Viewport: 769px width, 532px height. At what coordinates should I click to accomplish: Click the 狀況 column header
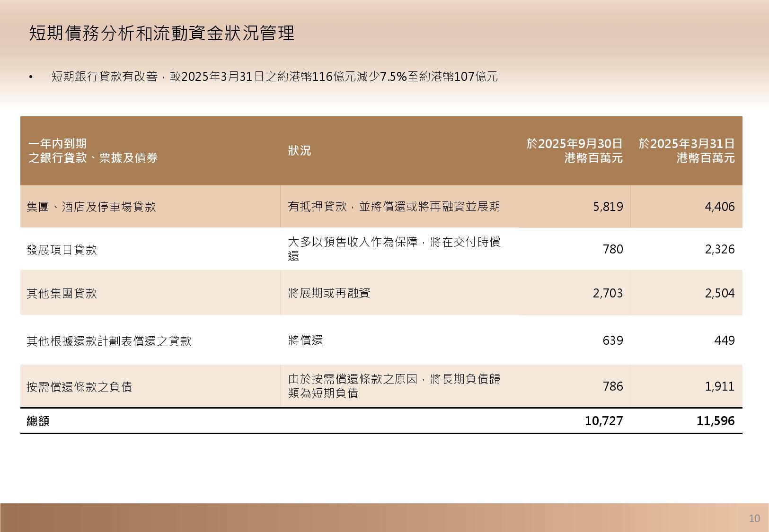click(x=300, y=151)
